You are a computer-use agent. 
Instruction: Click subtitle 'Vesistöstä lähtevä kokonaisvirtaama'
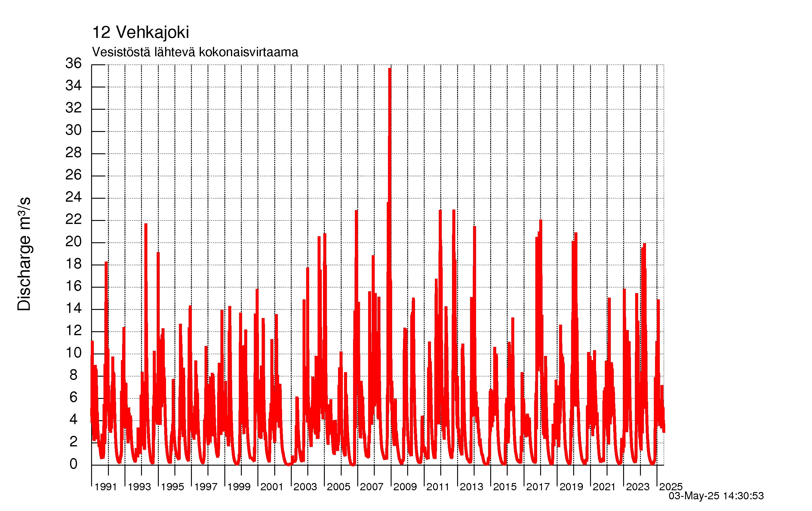pyautogui.click(x=195, y=52)
